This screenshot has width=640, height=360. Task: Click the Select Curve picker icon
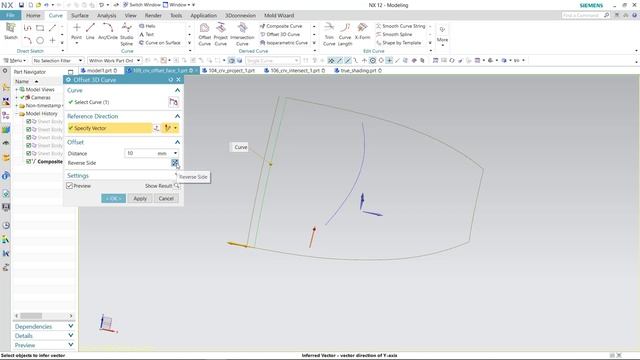click(173, 102)
